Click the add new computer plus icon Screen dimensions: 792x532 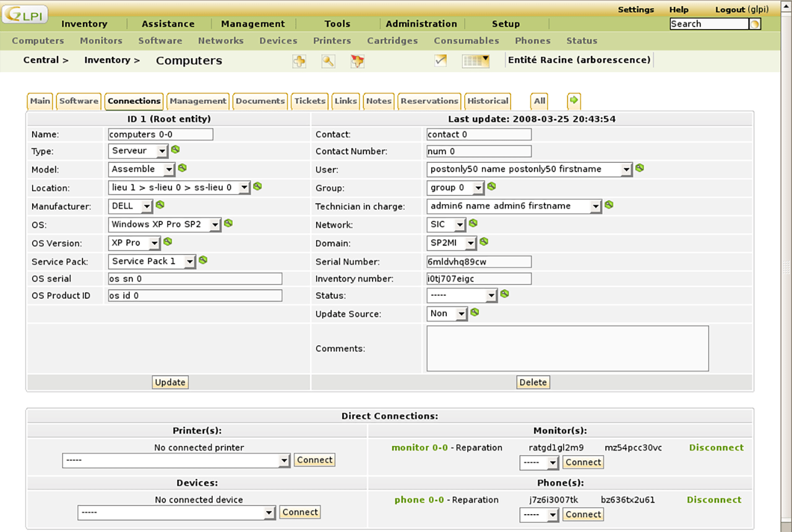pos(299,61)
